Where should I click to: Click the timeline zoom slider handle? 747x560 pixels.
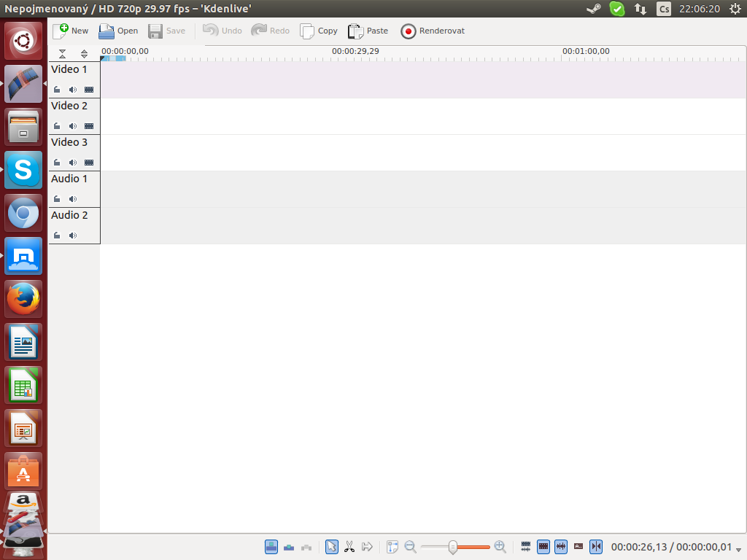[x=453, y=547]
